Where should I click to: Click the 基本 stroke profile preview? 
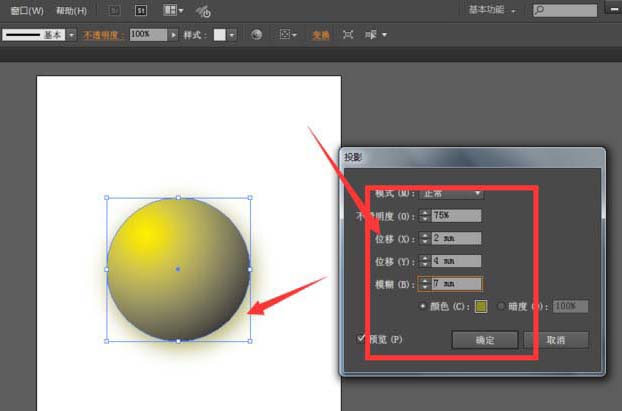(34, 35)
